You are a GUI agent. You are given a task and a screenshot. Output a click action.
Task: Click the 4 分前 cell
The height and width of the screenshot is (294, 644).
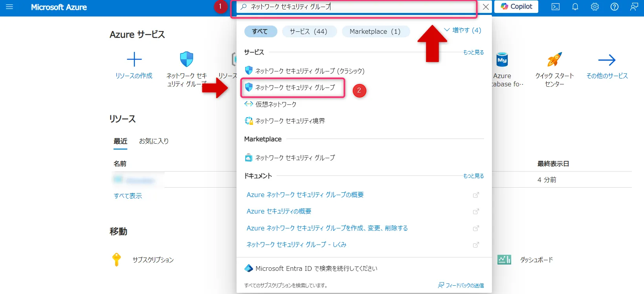tap(547, 180)
